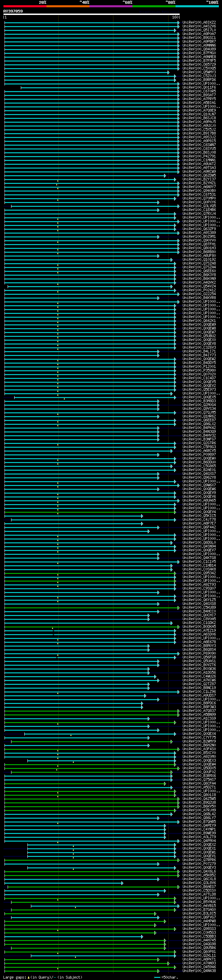The height and width of the screenshot is (980, 222).
Task: Select label UniRef100_P02412
Action: point(199,290)
